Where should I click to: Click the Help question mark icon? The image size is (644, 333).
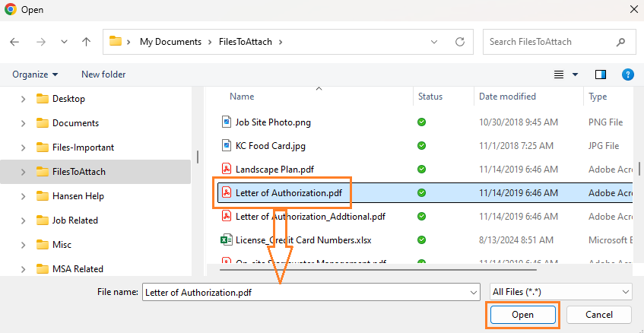coord(628,75)
